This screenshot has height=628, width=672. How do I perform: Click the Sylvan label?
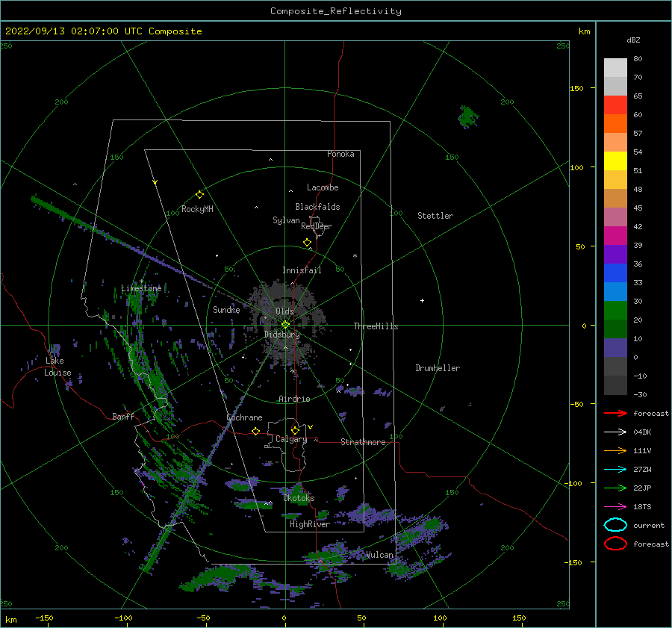pos(286,220)
